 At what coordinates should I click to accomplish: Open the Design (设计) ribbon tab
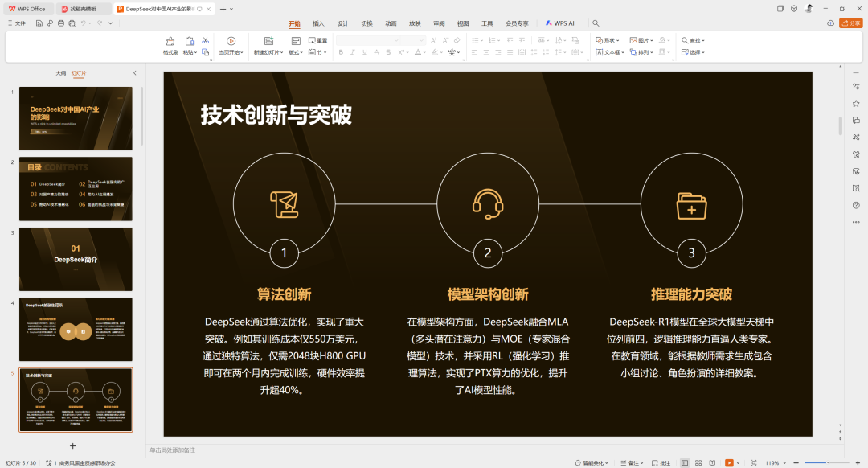coord(342,23)
